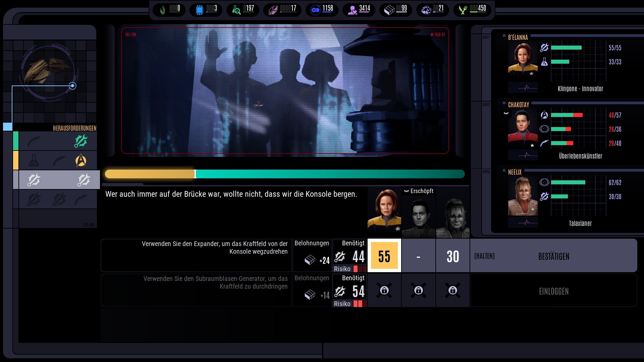Click the mission map location marker circle
The height and width of the screenshot is (362, 644).
[x=72, y=86]
